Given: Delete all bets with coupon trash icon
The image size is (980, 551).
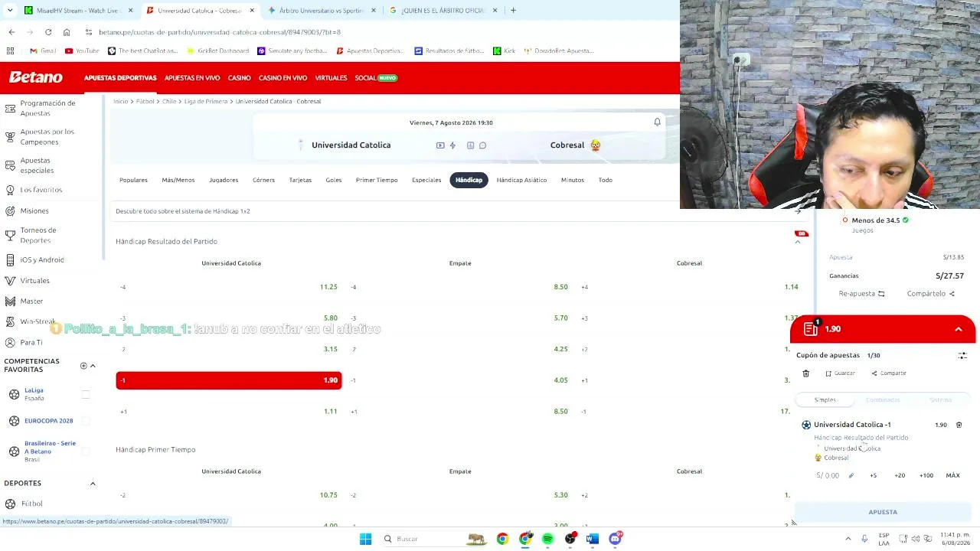Looking at the screenshot, I should click(x=806, y=373).
